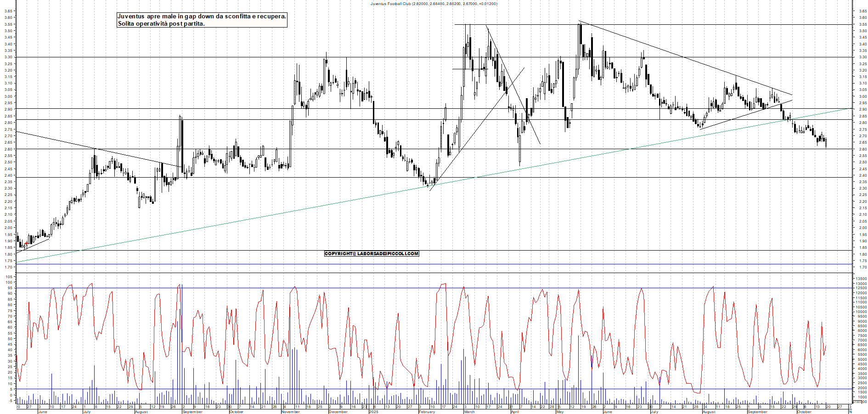The width and height of the screenshot is (868, 414).
Task: Click the 1.70 price label on the right axis
Action: pos(862,267)
